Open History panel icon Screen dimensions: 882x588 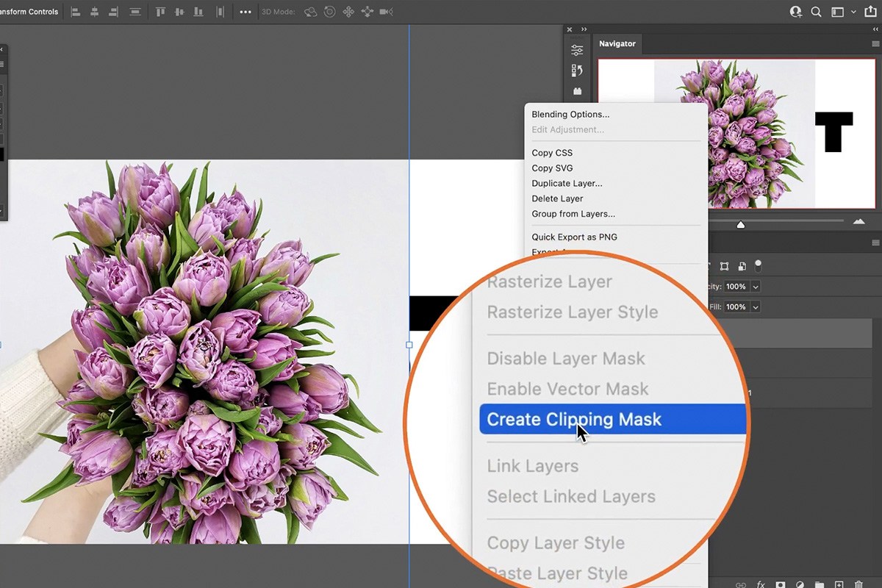pos(578,71)
